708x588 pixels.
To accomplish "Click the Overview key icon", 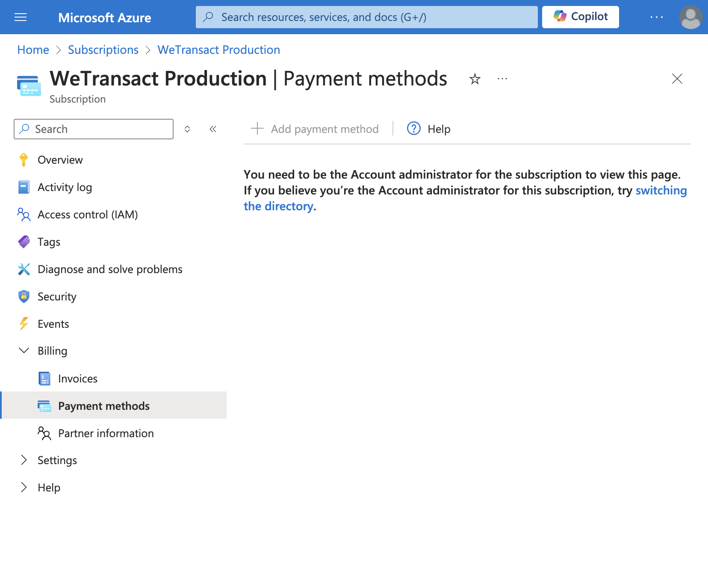I will click(x=24, y=160).
